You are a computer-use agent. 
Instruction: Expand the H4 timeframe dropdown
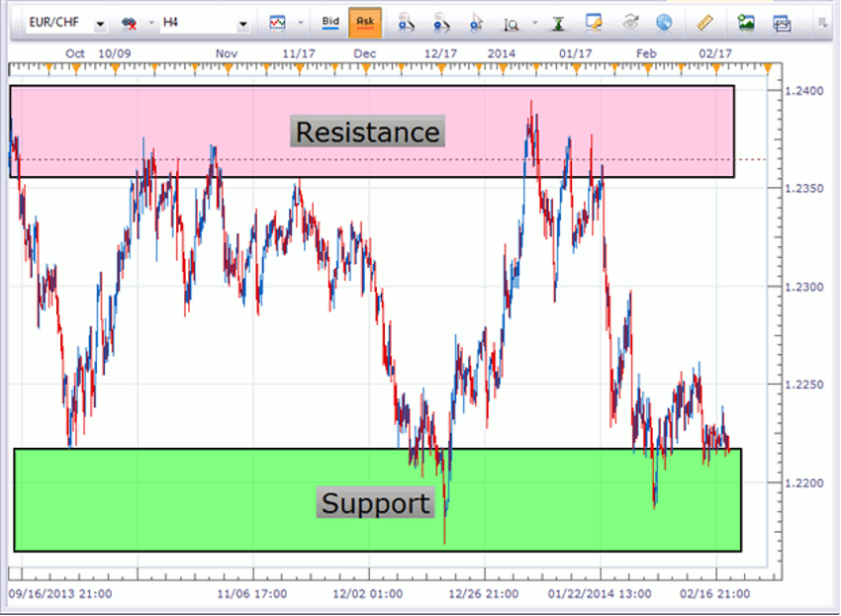coord(243,24)
